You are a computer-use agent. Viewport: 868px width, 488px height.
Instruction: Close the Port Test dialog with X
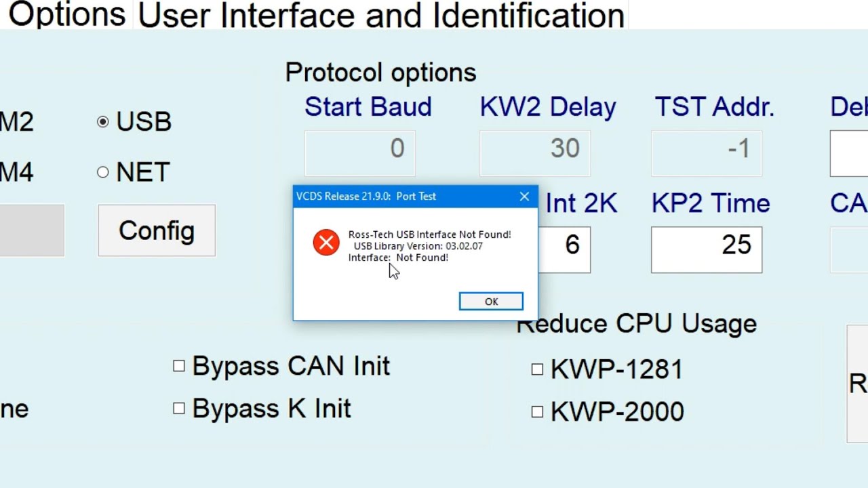coord(524,197)
